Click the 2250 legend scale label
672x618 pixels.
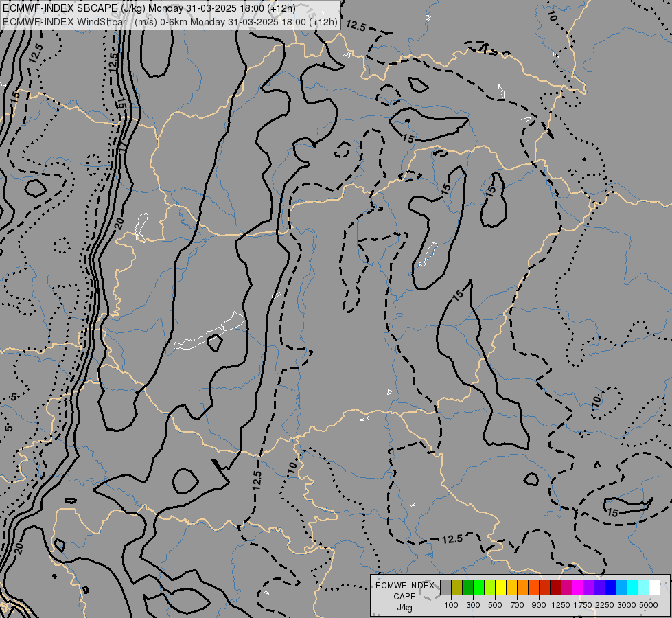[605, 605]
